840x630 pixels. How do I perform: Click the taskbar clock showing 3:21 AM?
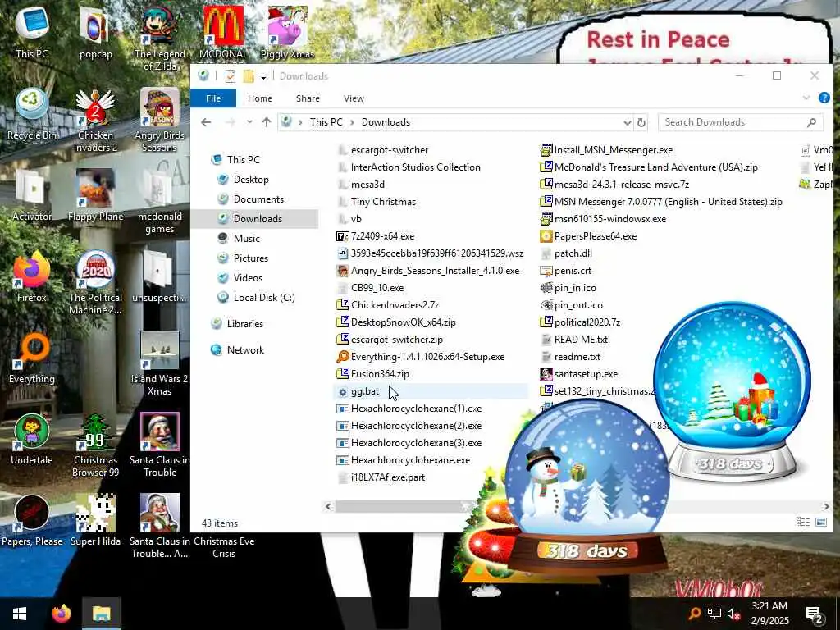[769, 614]
